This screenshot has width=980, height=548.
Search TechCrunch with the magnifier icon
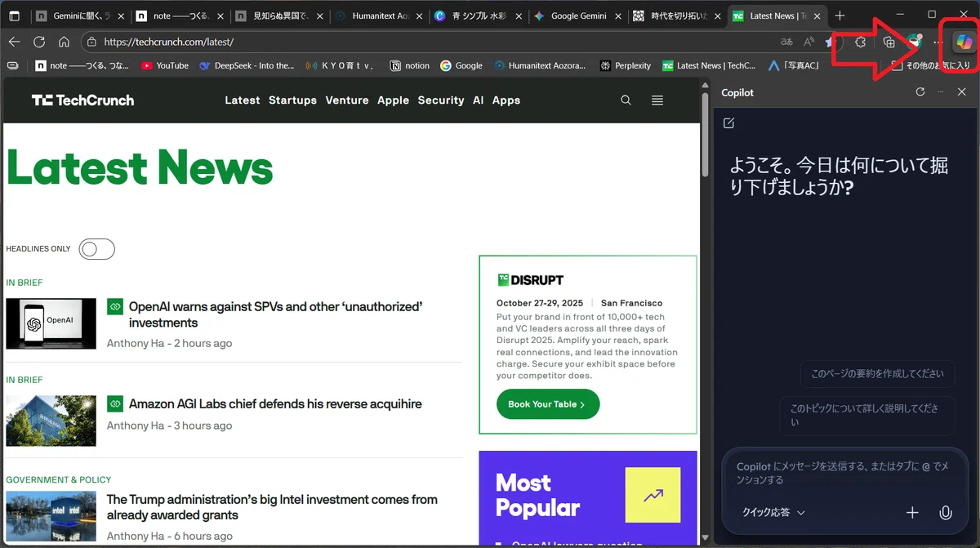click(x=626, y=100)
